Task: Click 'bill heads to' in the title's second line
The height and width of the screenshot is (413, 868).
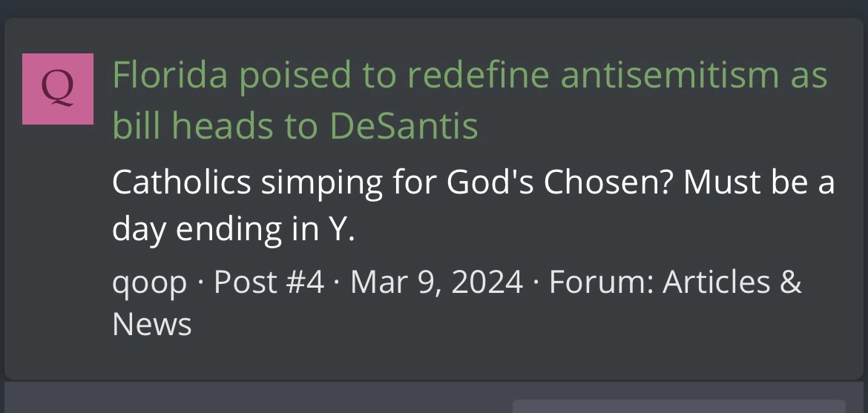Action: point(215,125)
